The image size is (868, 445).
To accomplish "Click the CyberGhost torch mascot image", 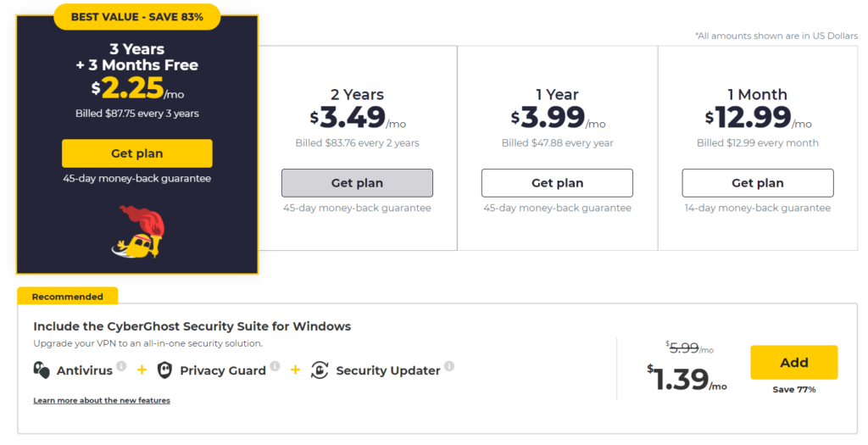I will [138, 231].
